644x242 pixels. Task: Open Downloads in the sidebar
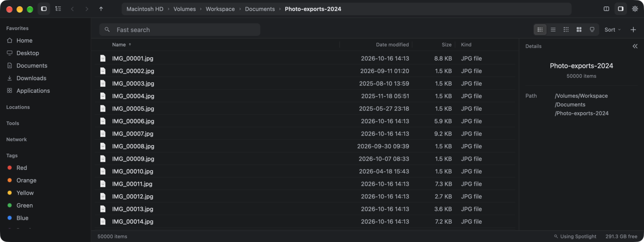pos(46,78)
